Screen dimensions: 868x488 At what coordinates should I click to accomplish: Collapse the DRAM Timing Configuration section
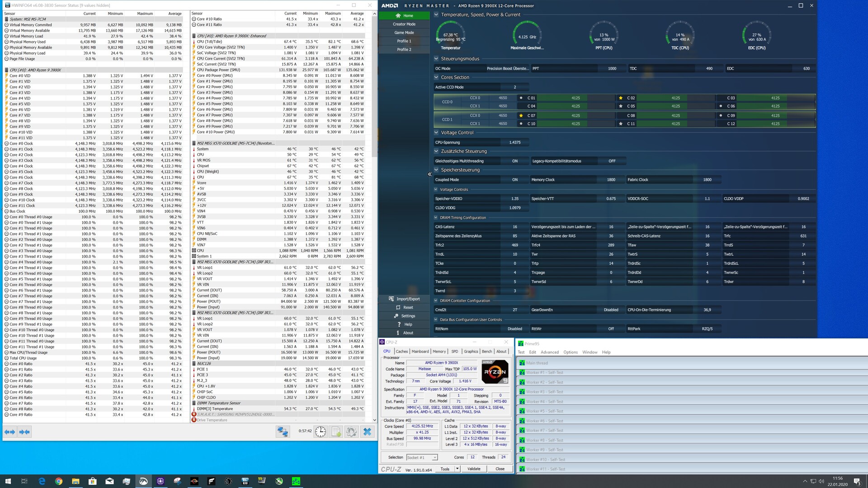pos(436,218)
